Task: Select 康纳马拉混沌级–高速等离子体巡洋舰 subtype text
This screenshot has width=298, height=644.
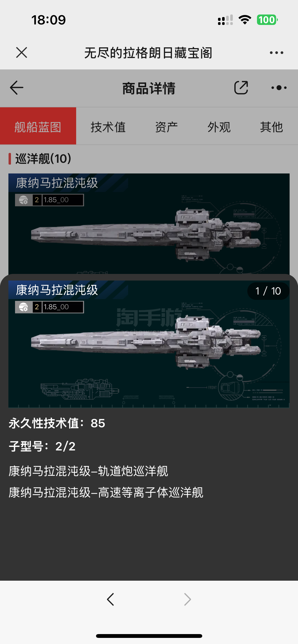Action: pos(106,492)
